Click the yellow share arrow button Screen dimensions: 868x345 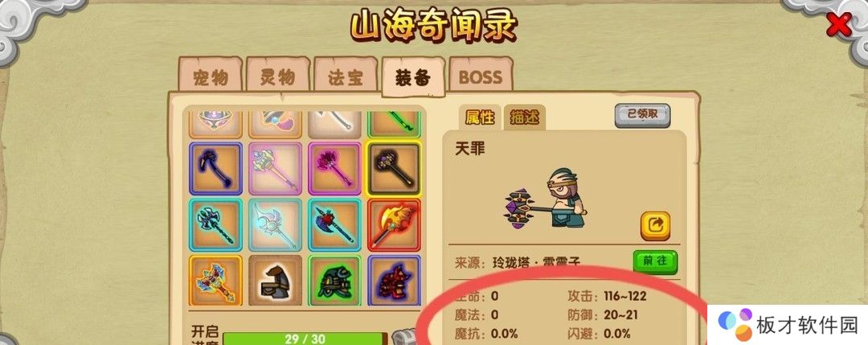click(656, 225)
